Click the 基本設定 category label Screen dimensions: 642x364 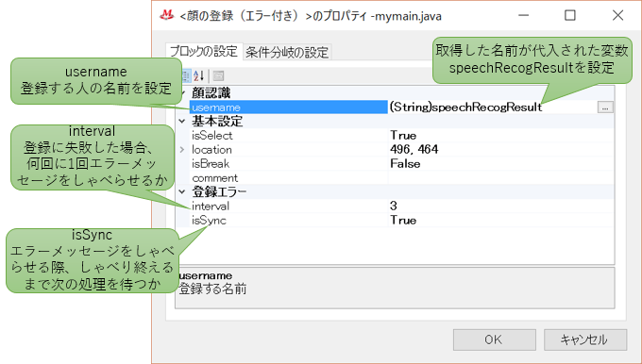(217, 122)
